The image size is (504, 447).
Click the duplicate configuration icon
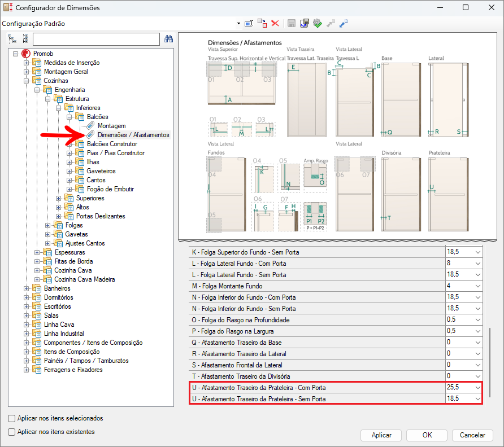262,23
